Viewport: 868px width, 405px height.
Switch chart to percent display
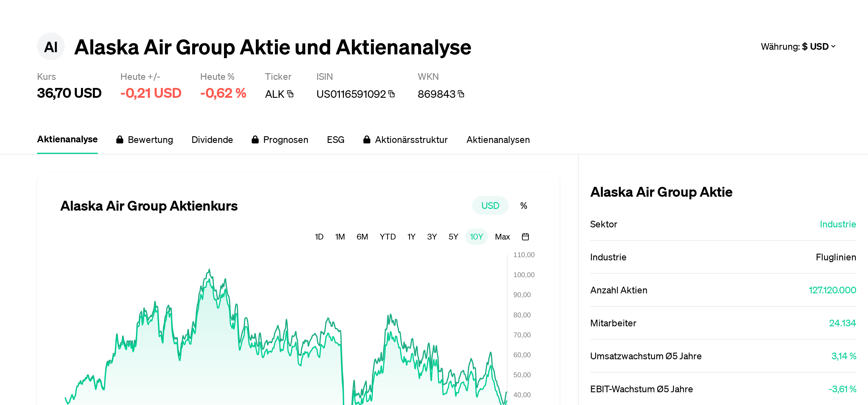(524, 205)
